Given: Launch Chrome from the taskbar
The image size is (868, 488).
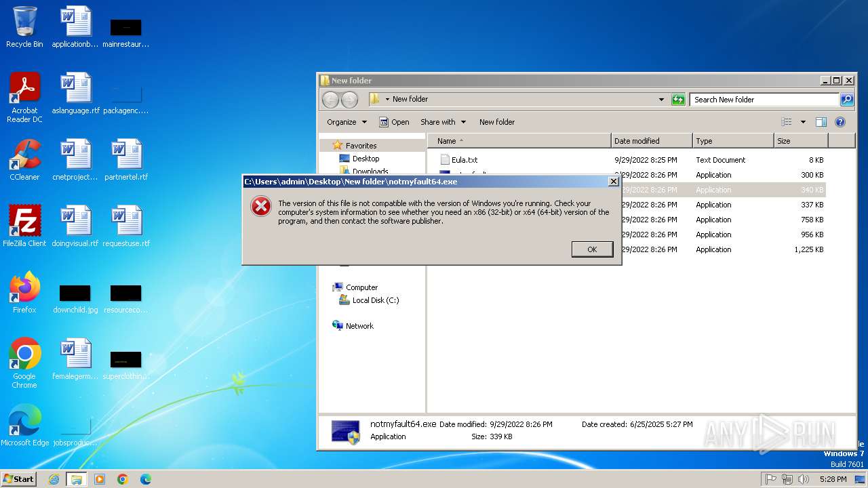Looking at the screenshot, I should coord(123,479).
